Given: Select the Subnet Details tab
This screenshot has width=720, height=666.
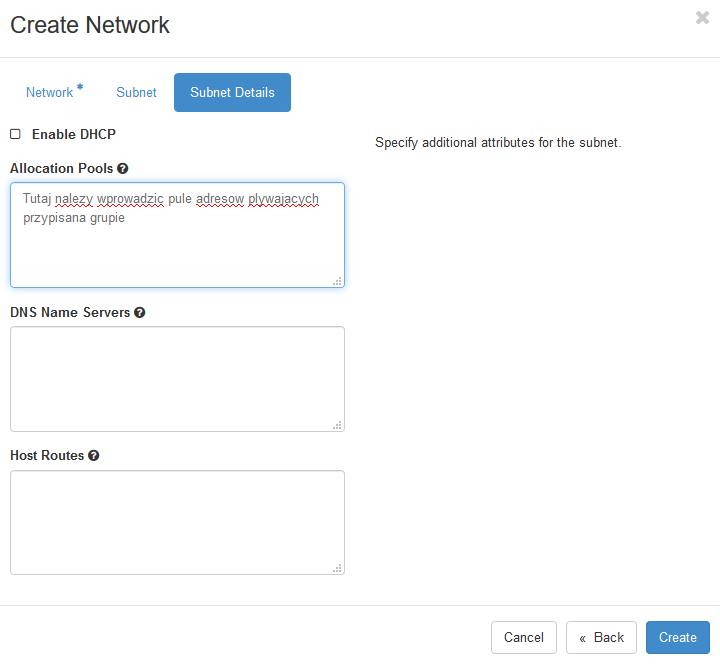Looking at the screenshot, I should (x=232, y=92).
